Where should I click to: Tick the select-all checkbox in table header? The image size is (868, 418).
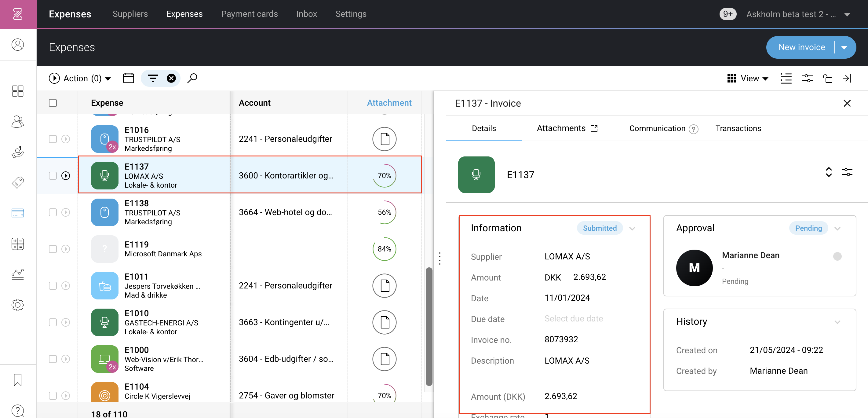coord(53,103)
